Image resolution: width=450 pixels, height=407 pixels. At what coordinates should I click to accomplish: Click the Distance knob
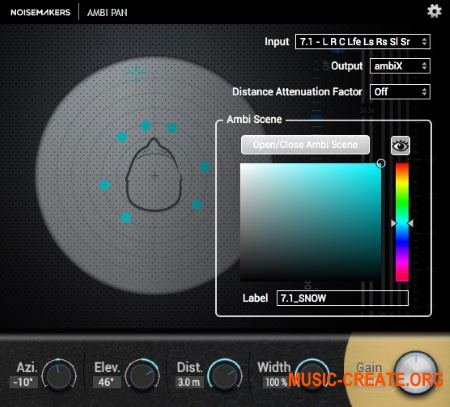pos(225,375)
